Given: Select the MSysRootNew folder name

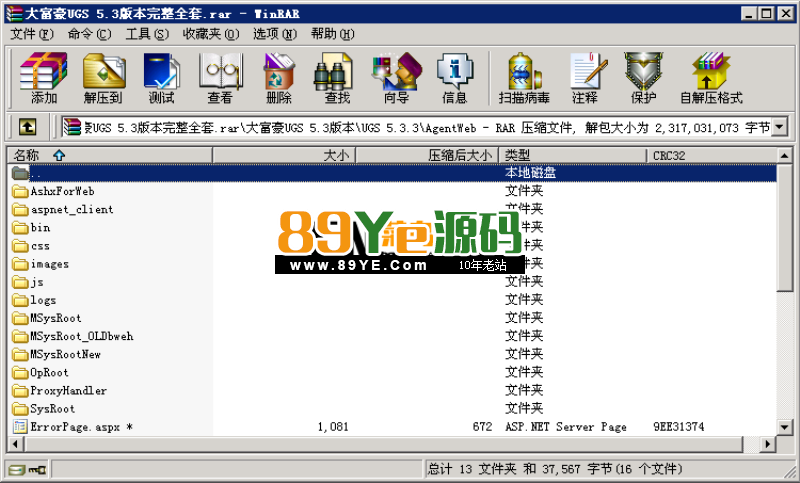Looking at the screenshot, I should [x=65, y=354].
